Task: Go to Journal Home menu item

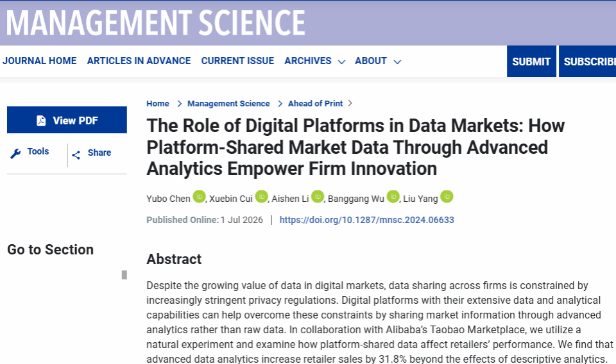Action: tap(39, 61)
